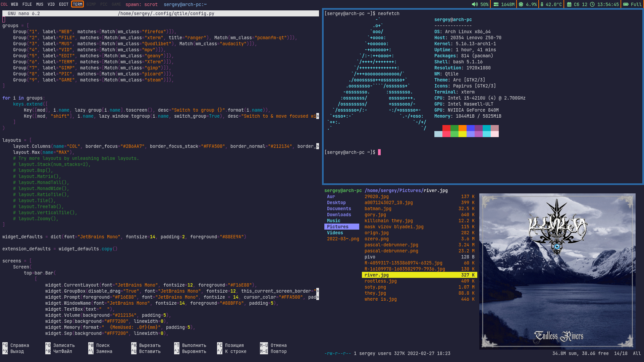Viewport: 644px width, 362px height.
Task: Click the M-U Отмена shortcut in nano
Action: click(273, 345)
